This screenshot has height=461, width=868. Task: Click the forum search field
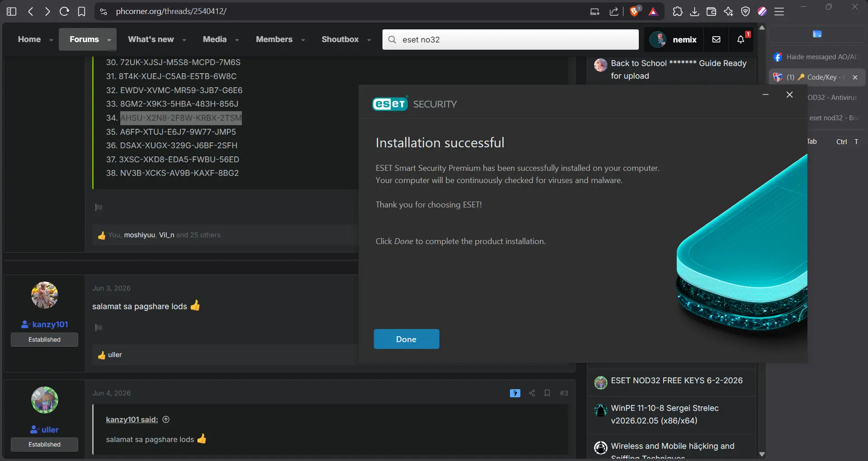tap(510, 39)
